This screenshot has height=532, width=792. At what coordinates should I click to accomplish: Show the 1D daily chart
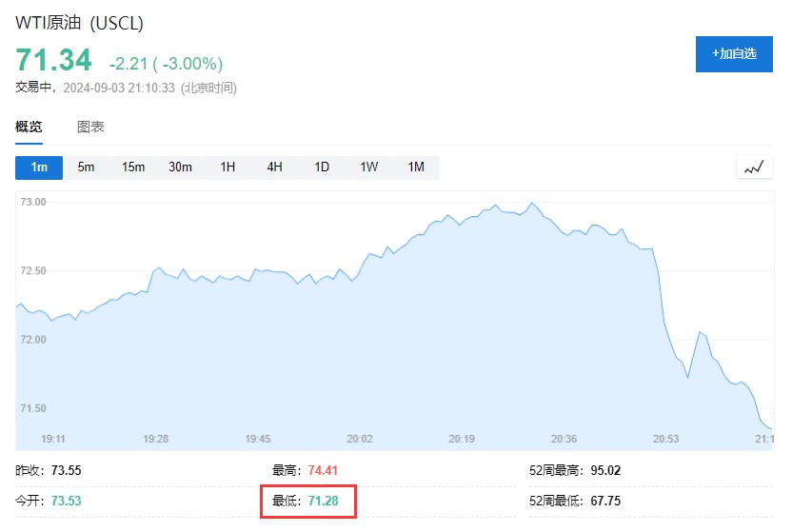[x=322, y=167]
